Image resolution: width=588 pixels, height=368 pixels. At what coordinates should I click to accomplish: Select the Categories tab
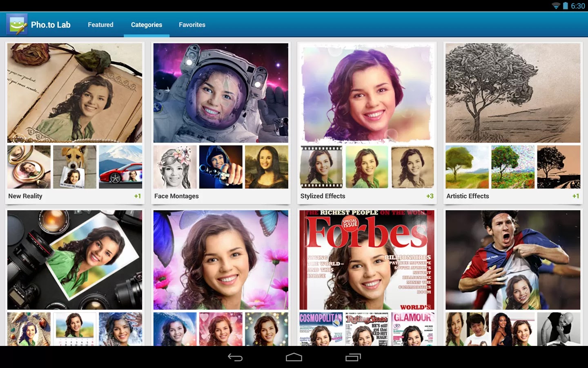147,25
